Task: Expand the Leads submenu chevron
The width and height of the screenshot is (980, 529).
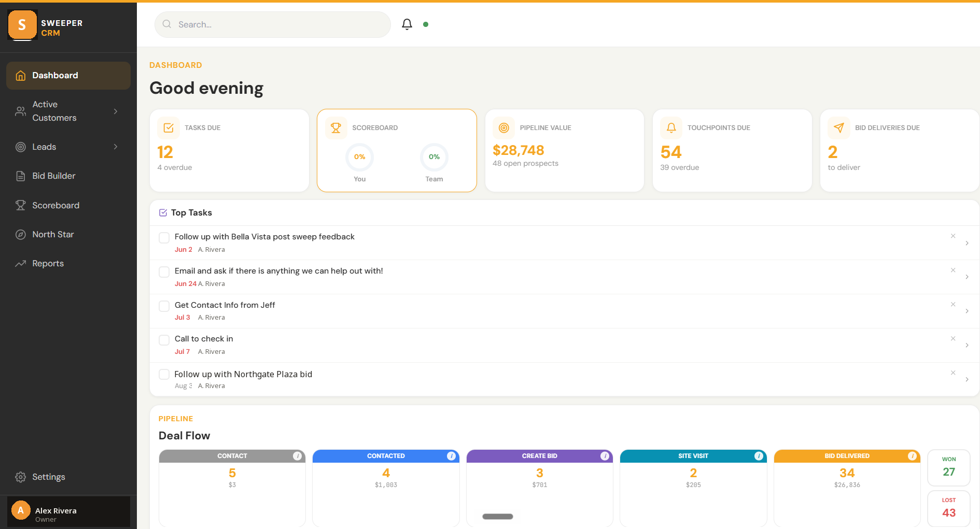Action: [x=116, y=147]
